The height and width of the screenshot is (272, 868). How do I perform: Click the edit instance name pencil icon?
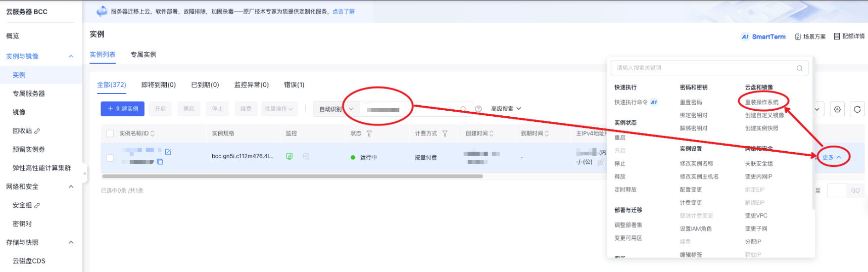point(168,152)
